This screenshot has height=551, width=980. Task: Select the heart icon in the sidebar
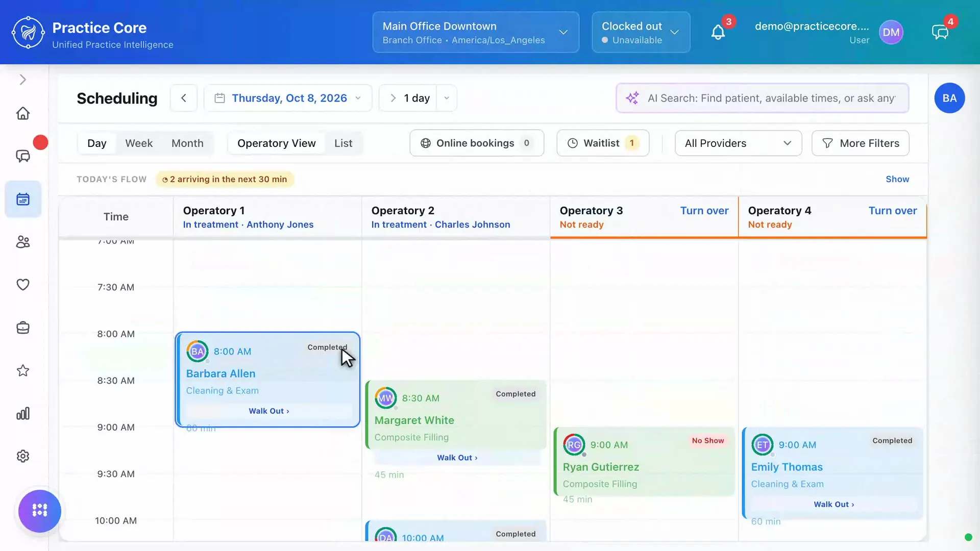coord(23,285)
